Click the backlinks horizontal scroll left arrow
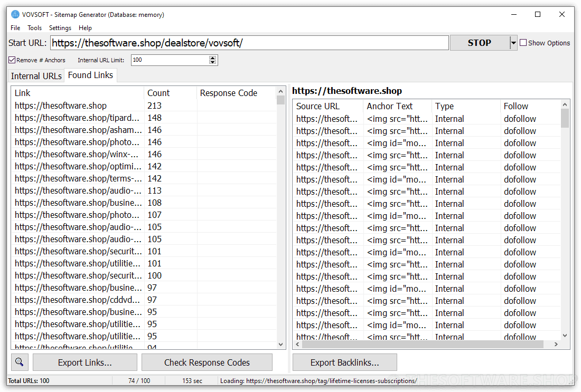581x392 pixels. (x=297, y=344)
